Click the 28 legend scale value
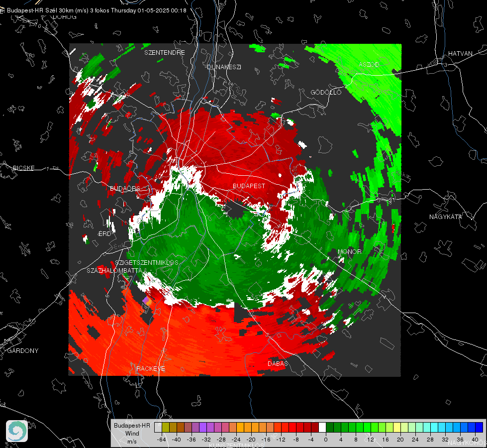487x448 pixels. pyautogui.click(x=430, y=440)
